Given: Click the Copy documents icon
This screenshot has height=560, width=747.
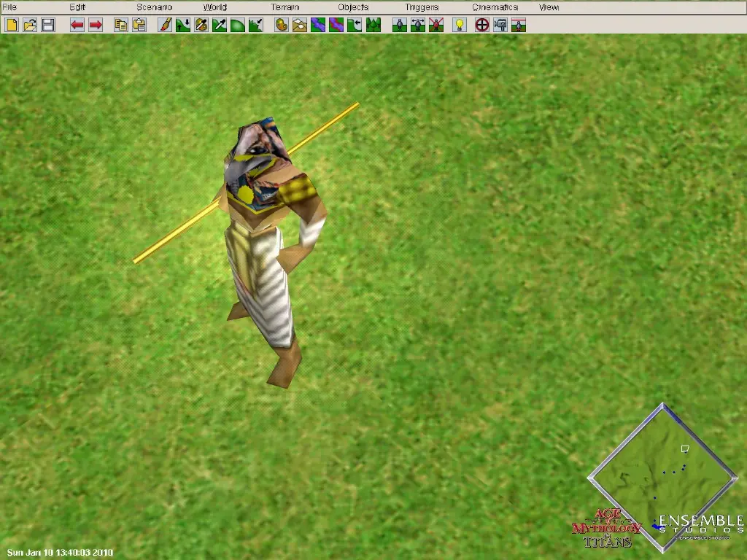Looking at the screenshot, I should pos(121,25).
